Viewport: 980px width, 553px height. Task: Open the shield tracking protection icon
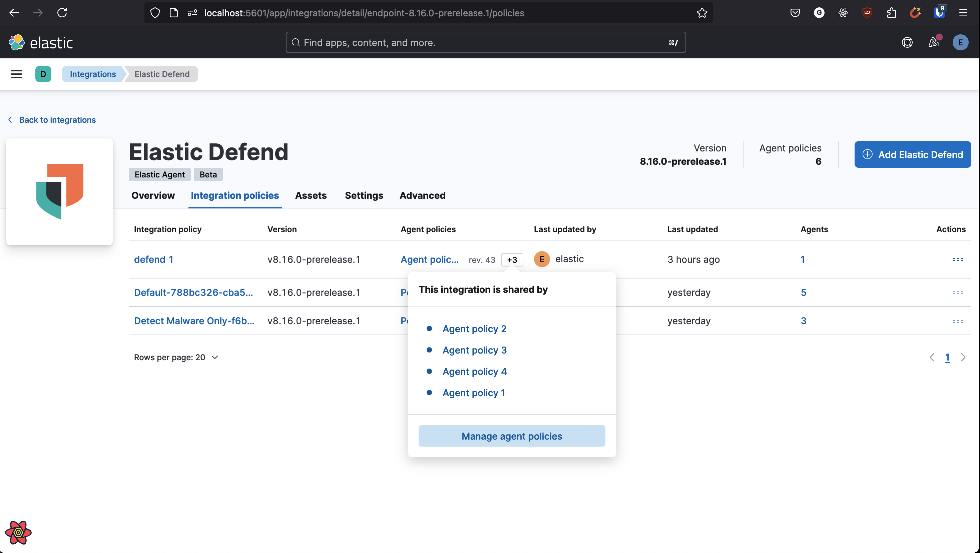[x=155, y=13]
